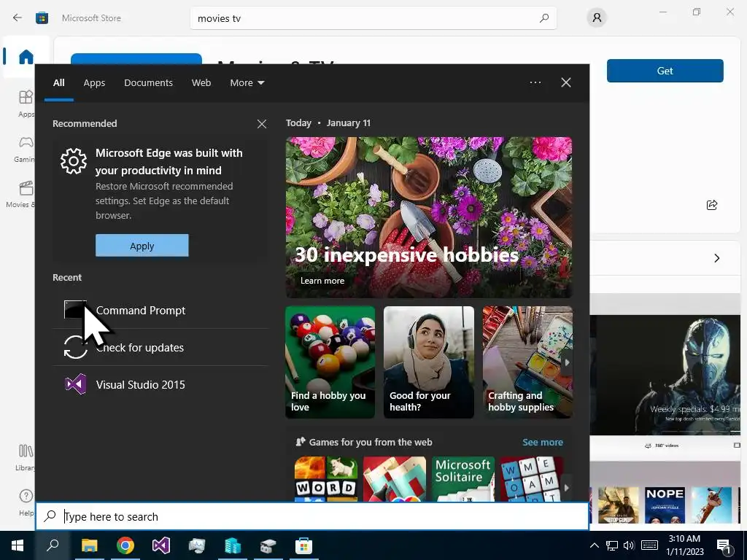The image size is (747, 560).
Task: Click the share icon in Store page
Action: (712, 205)
